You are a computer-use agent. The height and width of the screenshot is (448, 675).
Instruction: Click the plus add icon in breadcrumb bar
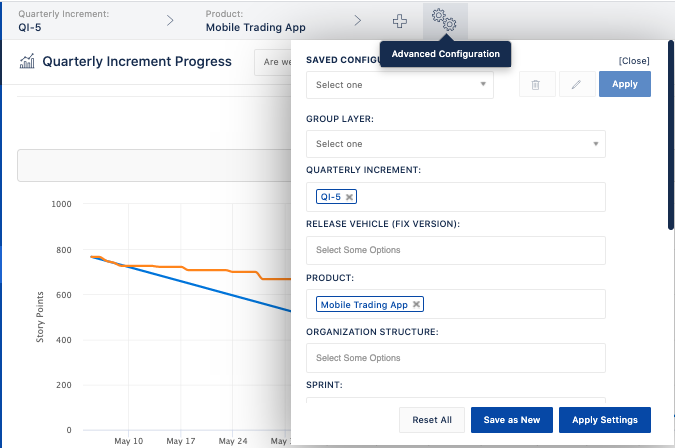point(400,21)
